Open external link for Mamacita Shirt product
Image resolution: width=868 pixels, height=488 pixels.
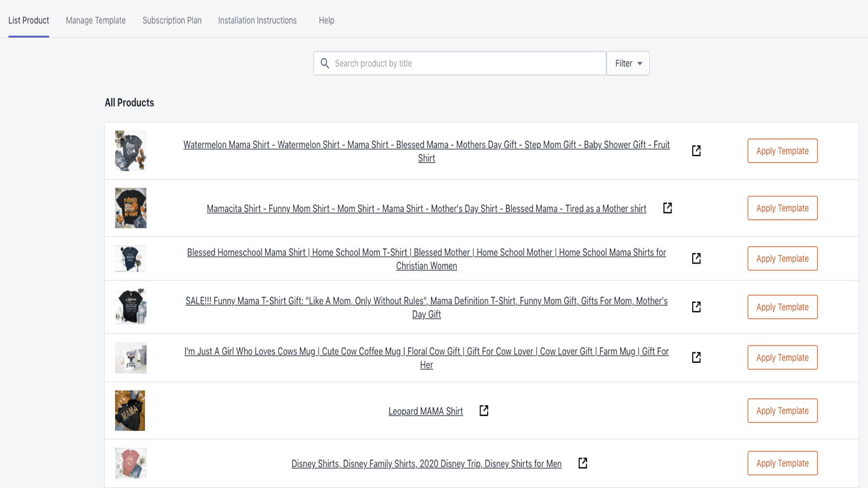tap(667, 208)
